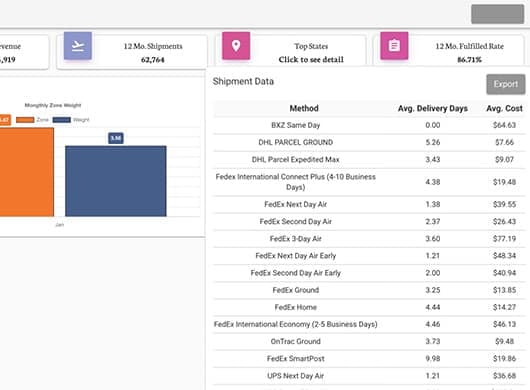This screenshot has width=530, height=390.
Task: Click the 86.71% fulfilled rate value
Action: [469, 60]
